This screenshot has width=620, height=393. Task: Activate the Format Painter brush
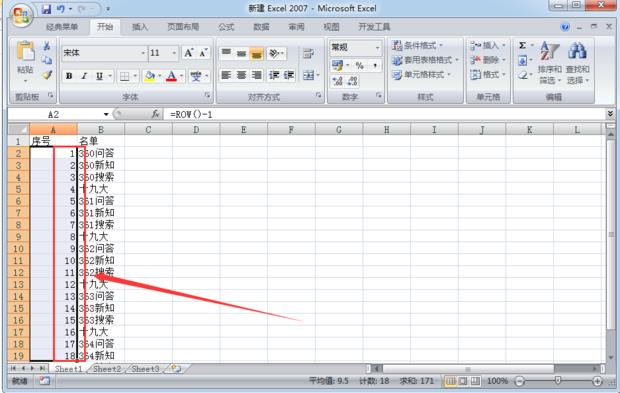click(x=47, y=74)
